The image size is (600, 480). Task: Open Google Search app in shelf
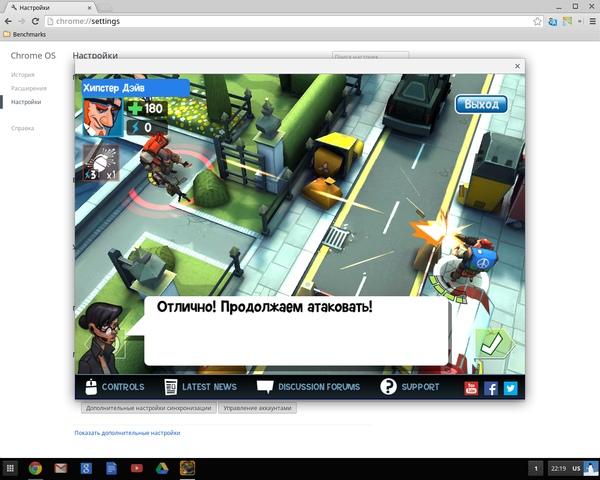pyautogui.click(x=86, y=468)
